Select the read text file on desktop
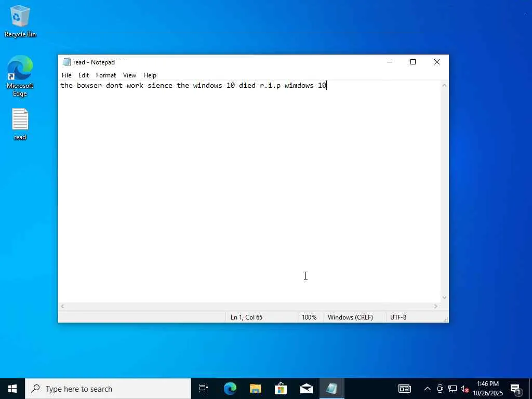 [20, 124]
